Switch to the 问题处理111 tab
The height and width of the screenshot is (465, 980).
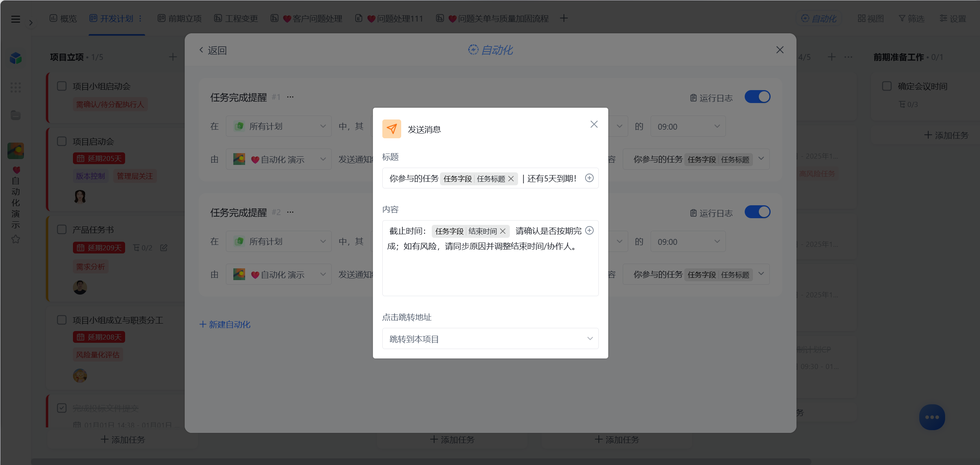point(389,18)
